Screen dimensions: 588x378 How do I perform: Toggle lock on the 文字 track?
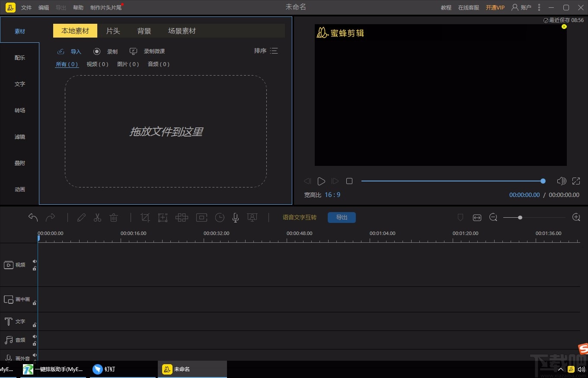[35, 325]
